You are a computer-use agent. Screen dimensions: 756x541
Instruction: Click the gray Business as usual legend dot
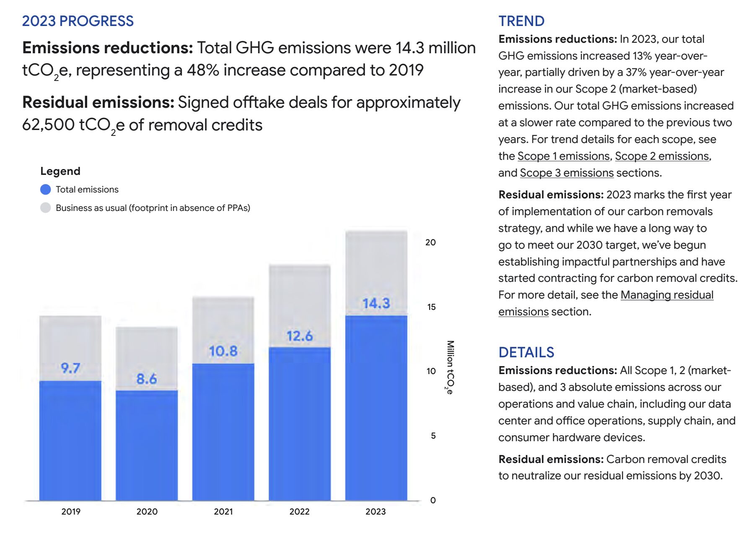click(46, 208)
